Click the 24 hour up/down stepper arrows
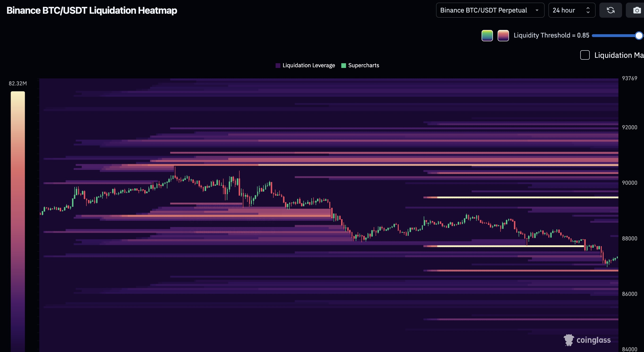 (x=588, y=10)
